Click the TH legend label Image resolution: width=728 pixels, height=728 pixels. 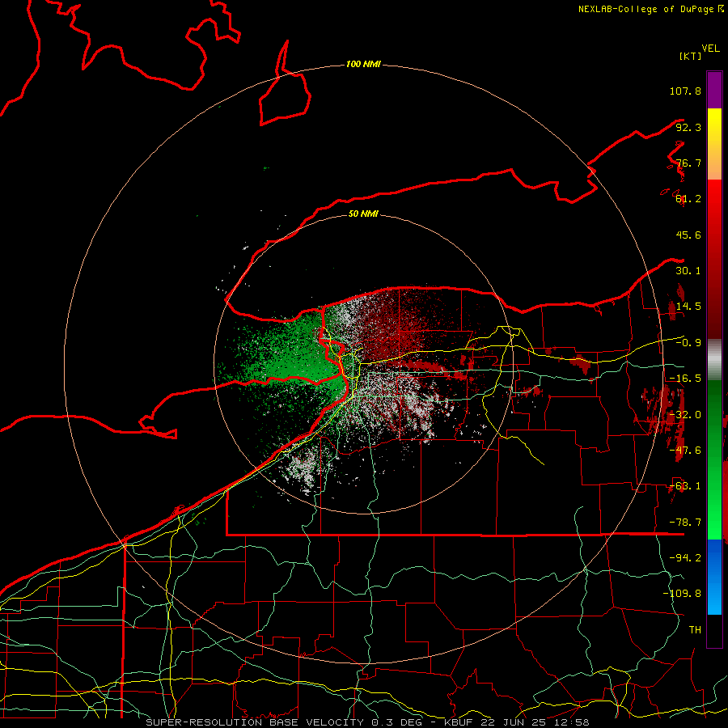(x=695, y=629)
